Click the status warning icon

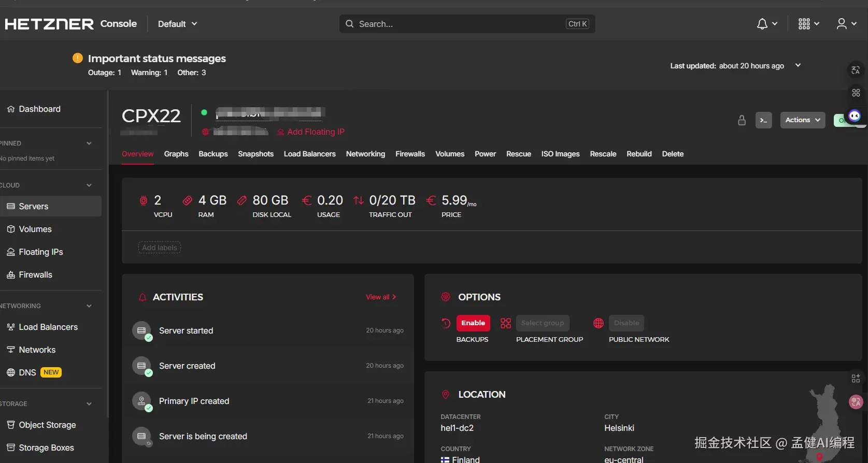(77, 58)
